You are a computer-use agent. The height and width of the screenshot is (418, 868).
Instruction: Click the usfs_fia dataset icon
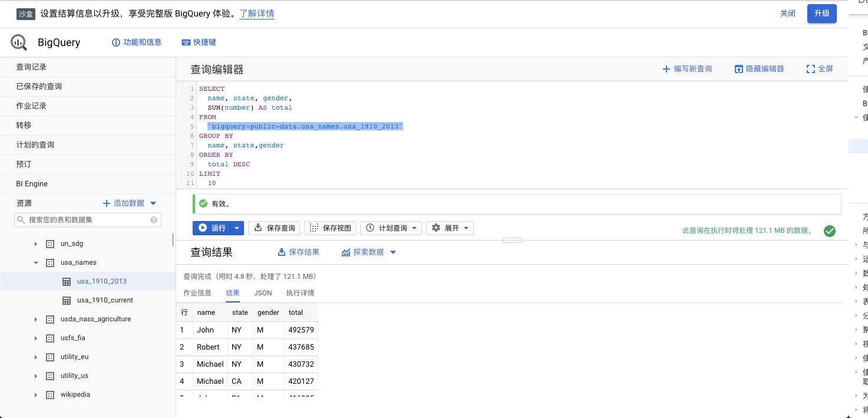click(x=50, y=338)
